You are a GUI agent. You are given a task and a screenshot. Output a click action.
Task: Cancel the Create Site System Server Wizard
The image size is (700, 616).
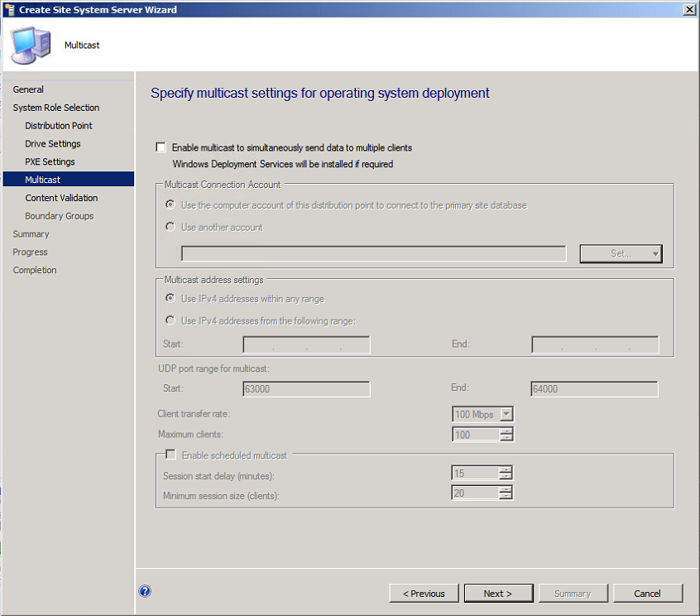[648, 593]
